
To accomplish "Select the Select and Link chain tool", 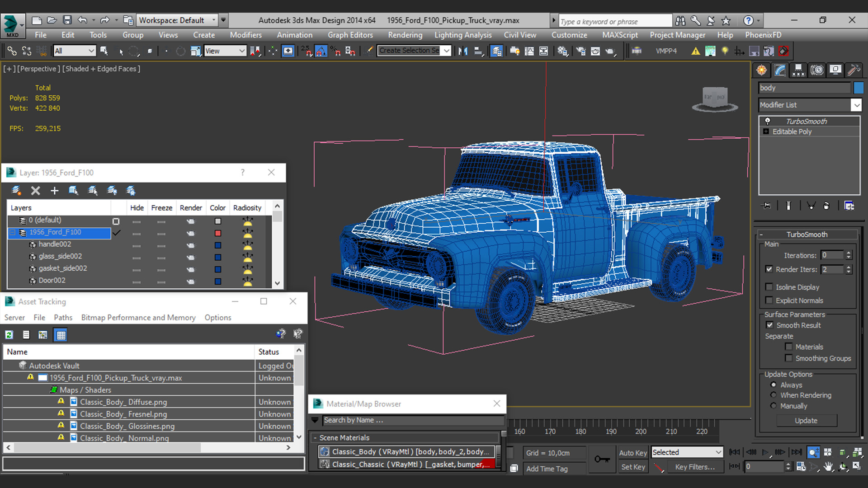I will click(12, 51).
